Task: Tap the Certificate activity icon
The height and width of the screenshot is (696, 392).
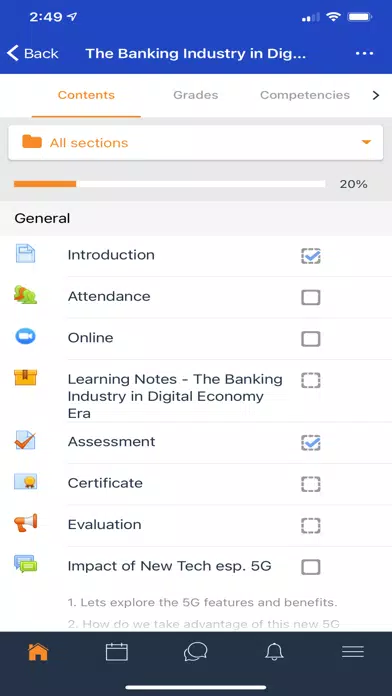Action: 25,482
